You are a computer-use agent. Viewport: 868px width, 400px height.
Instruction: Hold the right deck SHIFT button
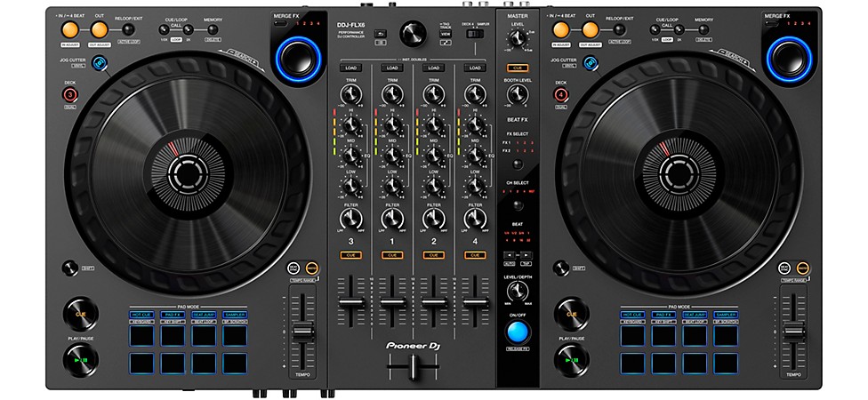click(561, 268)
